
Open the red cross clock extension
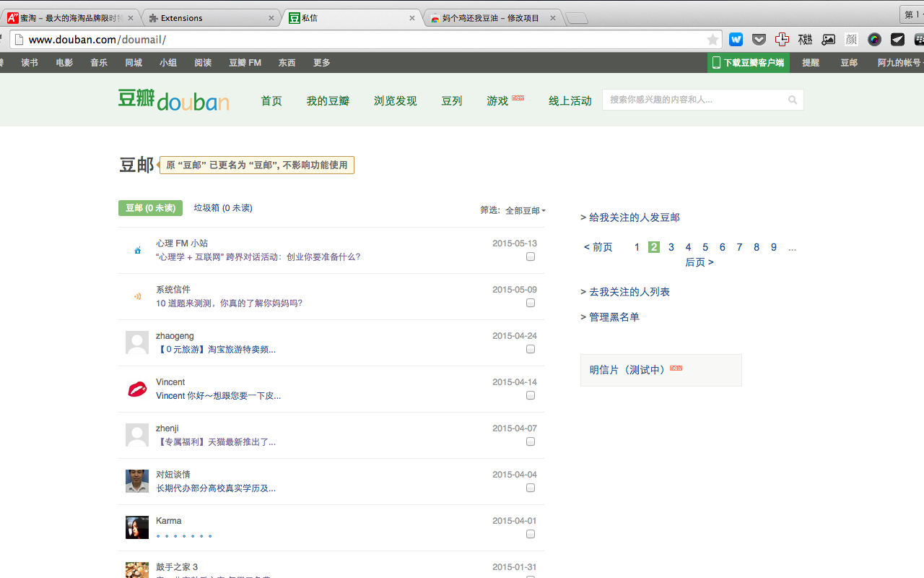point(782,40)
